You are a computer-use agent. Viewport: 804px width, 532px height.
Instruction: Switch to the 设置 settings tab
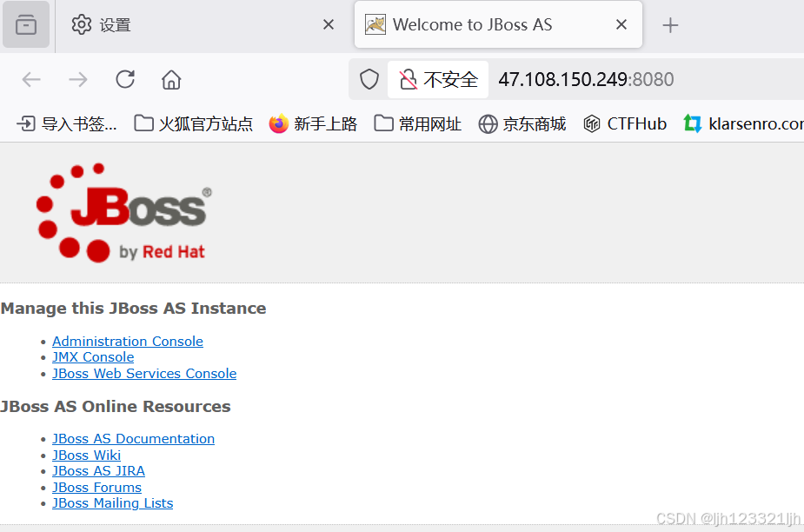[202, 24]
